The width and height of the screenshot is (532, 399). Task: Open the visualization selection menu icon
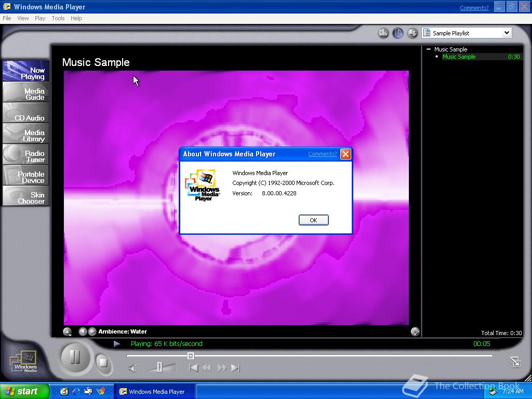point(67,332)
